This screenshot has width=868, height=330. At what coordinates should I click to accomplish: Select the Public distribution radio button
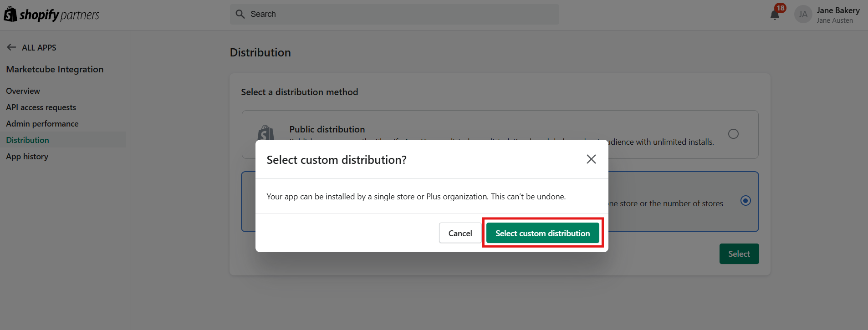(x=733, y=134)
